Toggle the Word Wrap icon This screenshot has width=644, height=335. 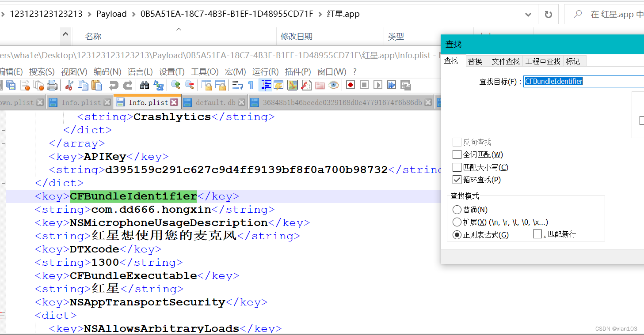coord(238,85)
